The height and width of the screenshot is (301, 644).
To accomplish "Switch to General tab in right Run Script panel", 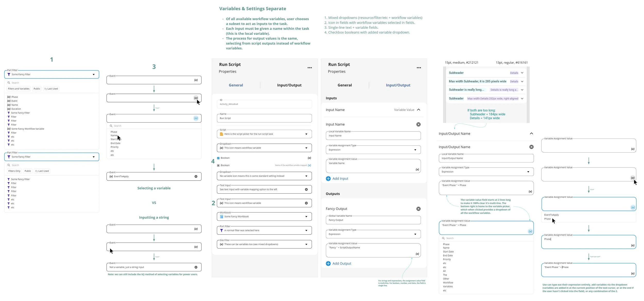I will [x=344, y=85].
